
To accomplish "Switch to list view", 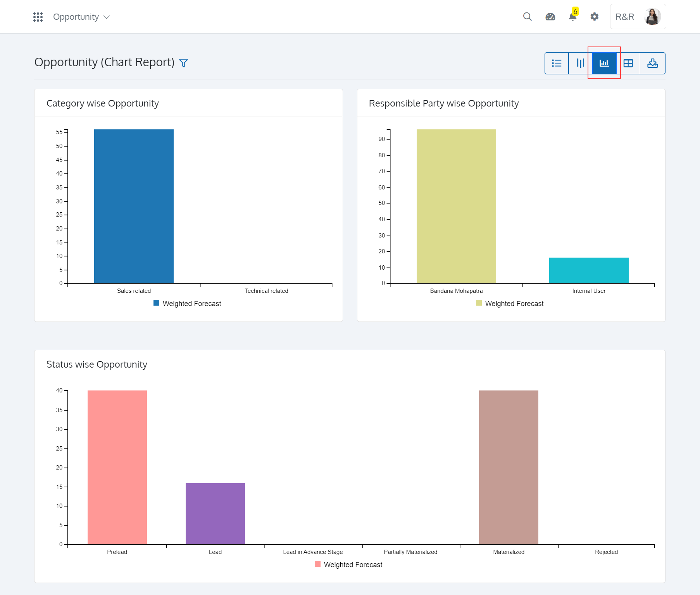I will pos(557,63).
